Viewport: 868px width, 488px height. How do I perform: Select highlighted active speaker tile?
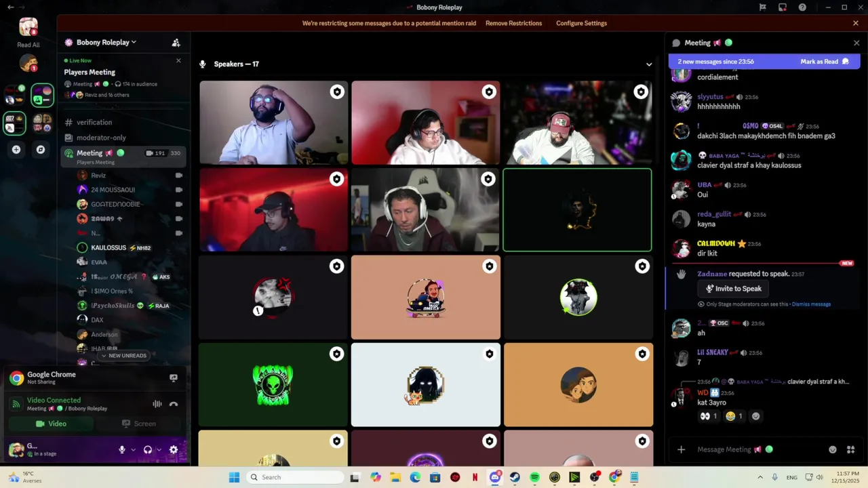(x=578, y=210)
